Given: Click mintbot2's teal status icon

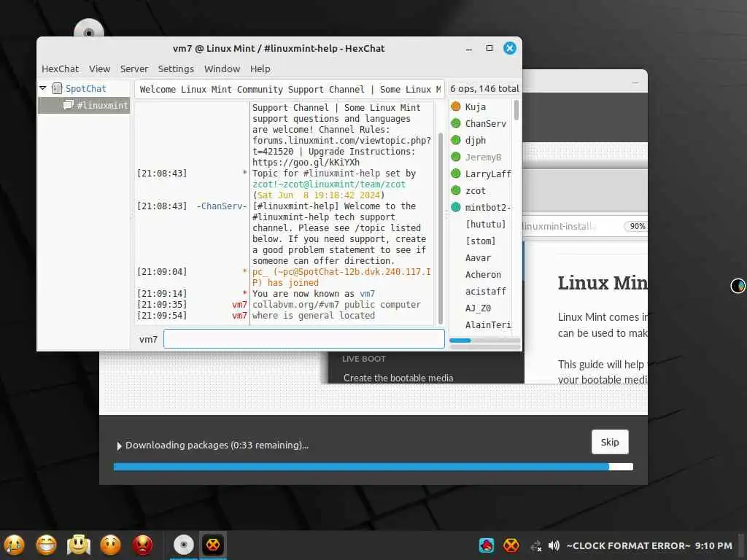Looking at the screenshot, I should pyautogui.click(x=455, y=207).
